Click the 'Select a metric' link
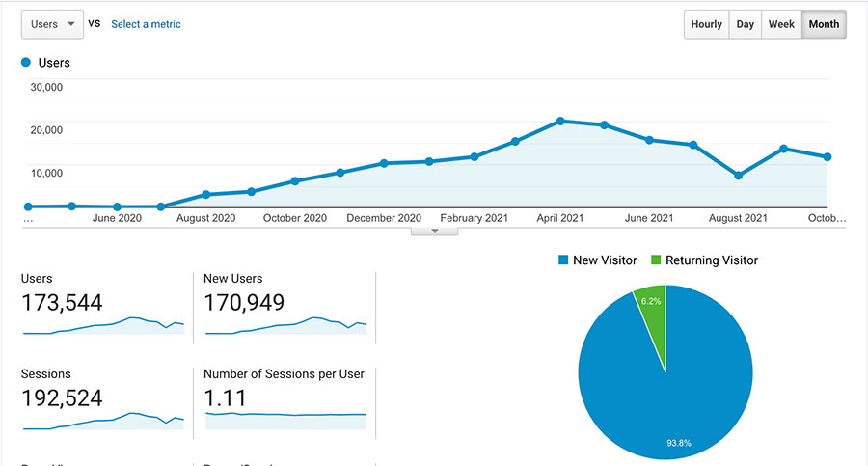 click(146, 24)
